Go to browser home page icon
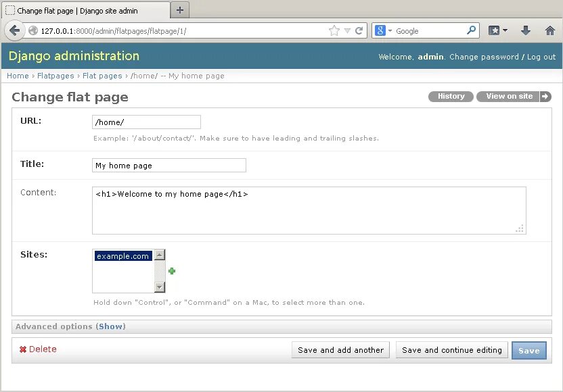The height and width of the screenshot is (392, 563). [x=549, y=30]
